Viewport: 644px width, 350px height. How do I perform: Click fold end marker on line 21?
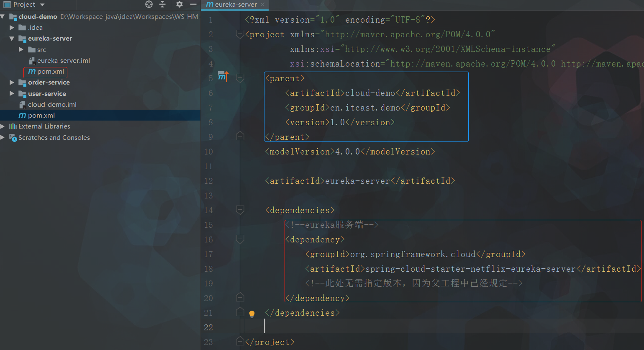tap(240, 311)
